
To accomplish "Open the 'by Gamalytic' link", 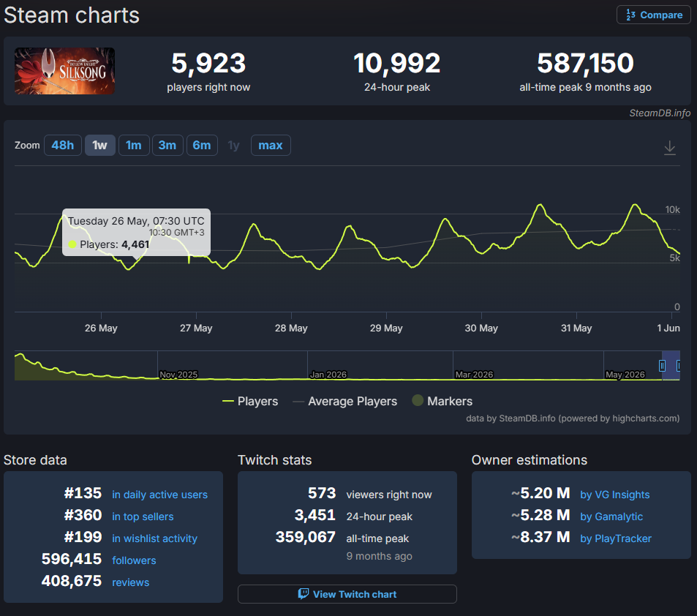I will [x=611, y=517].
